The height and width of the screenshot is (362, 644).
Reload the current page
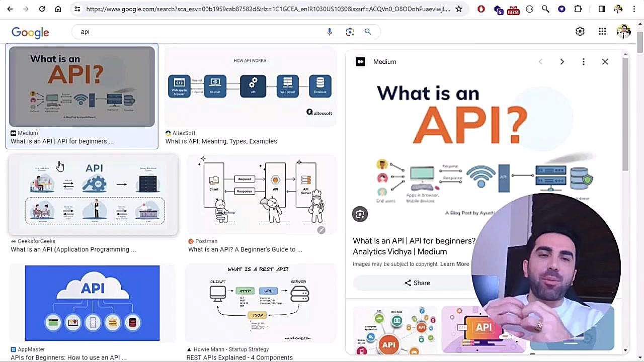pos(42,9)
